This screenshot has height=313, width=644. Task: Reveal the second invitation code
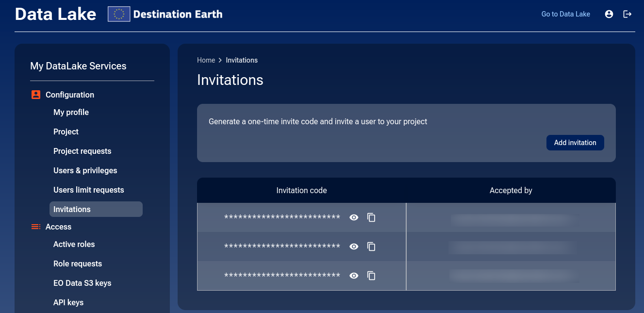coord(354,247)
